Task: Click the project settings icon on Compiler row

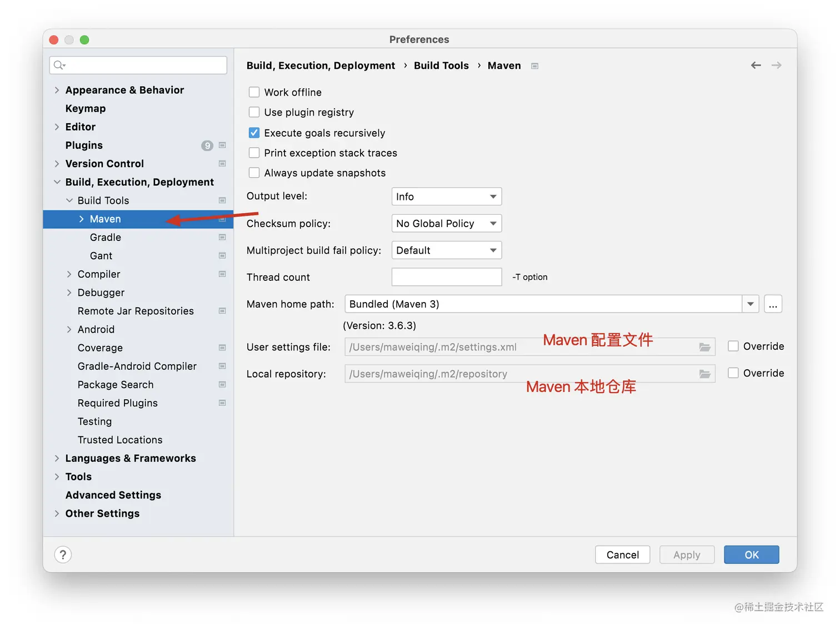Action: pos(222,274)
